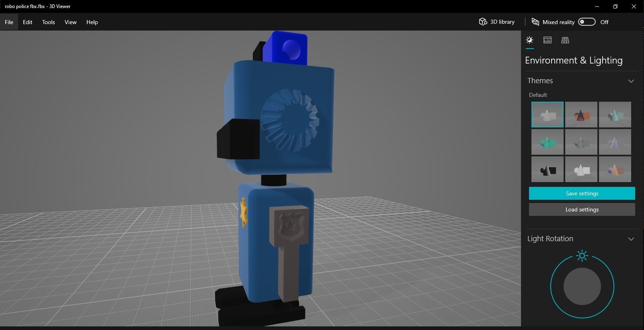644x330 pixels.
Task: Open the Grid & Views panel icon
Action: pyautogui.click(x=565, y=40)
